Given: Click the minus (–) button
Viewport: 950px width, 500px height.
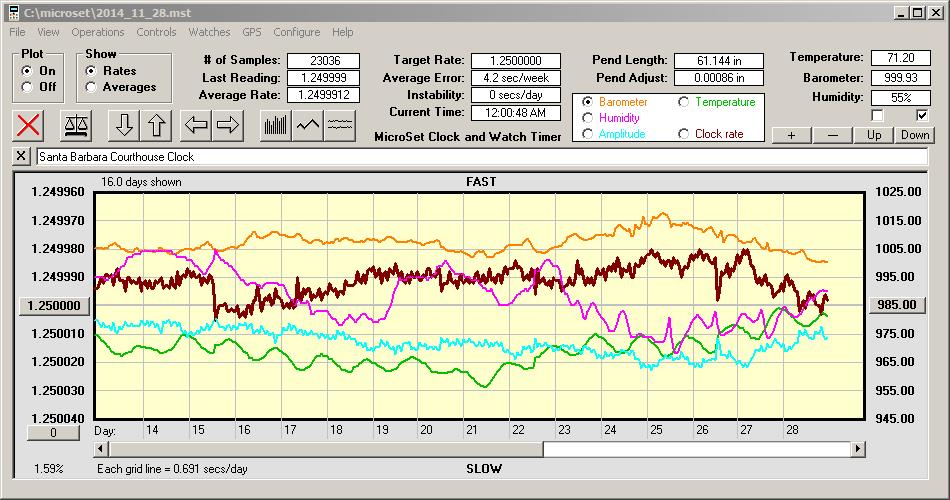Looking at the screenshot, I should coord(832,135).
